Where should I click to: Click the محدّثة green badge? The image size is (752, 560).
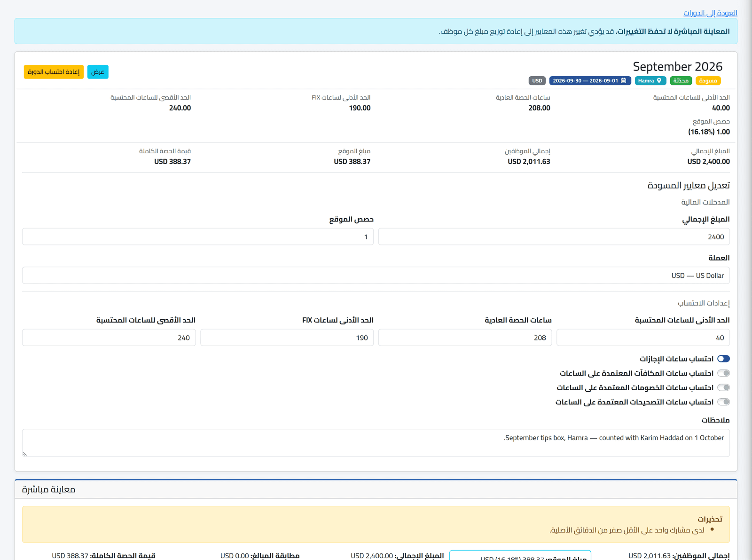click(x=681, y=81)
